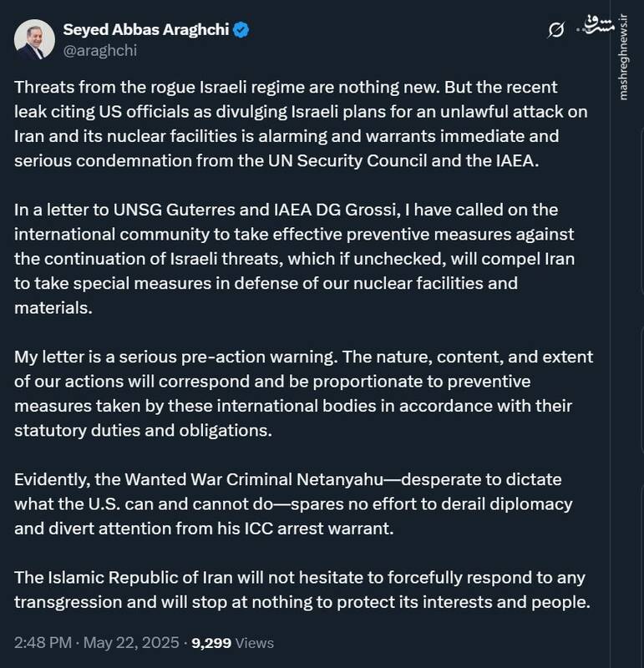644x668 pixels.
Task: Click the May 22, 2025 date
Action: (x=134, y=643)
